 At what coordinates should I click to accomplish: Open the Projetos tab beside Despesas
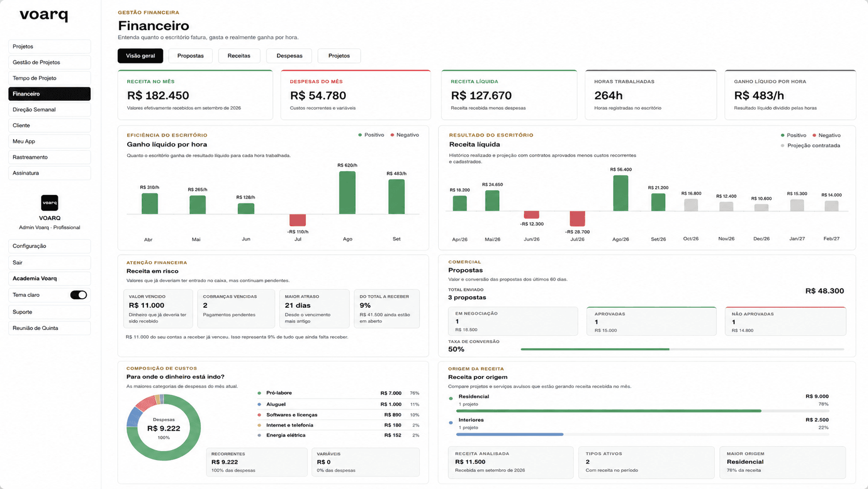(339, 56)
